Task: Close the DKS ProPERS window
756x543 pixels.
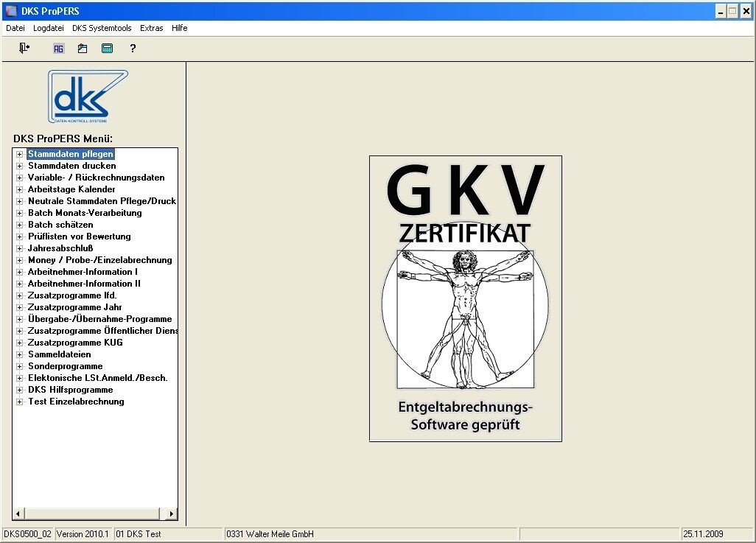Action: pyautogui.click(x=746, y=11)
